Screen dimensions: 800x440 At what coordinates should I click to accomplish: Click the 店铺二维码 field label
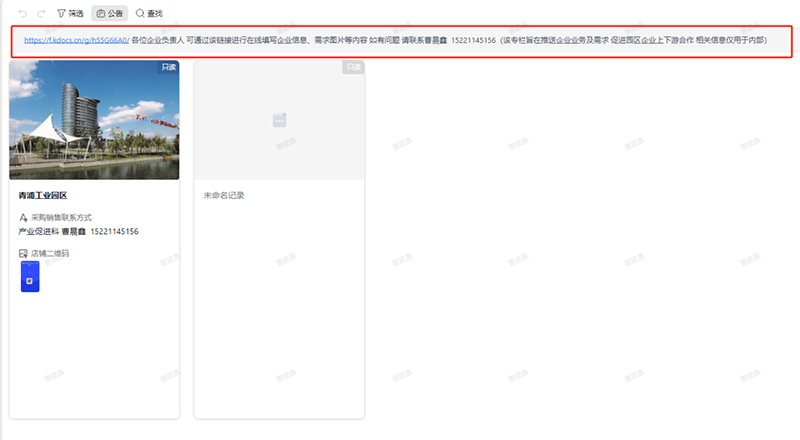coord(50,254)
